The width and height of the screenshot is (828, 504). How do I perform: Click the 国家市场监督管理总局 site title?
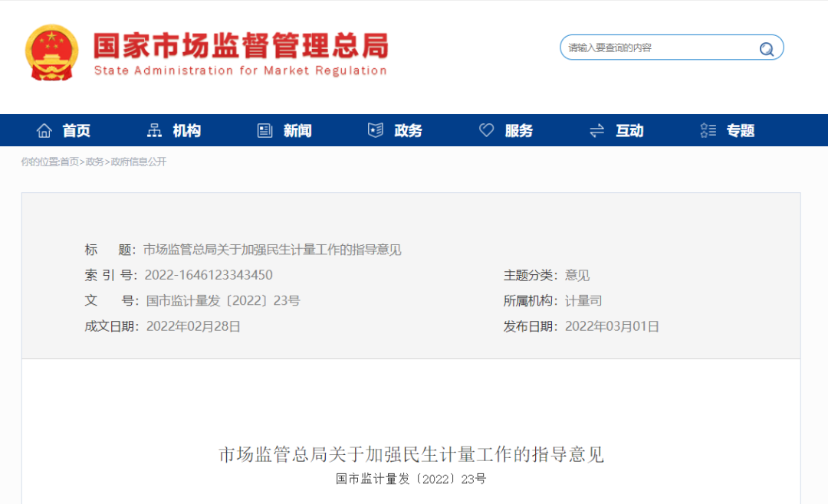[241, 45]
